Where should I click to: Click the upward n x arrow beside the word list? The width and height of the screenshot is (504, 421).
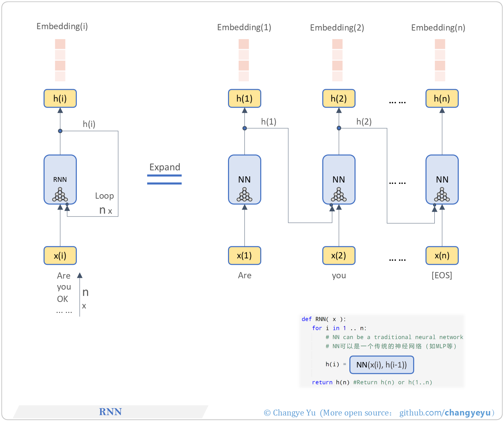coord(80,294)
